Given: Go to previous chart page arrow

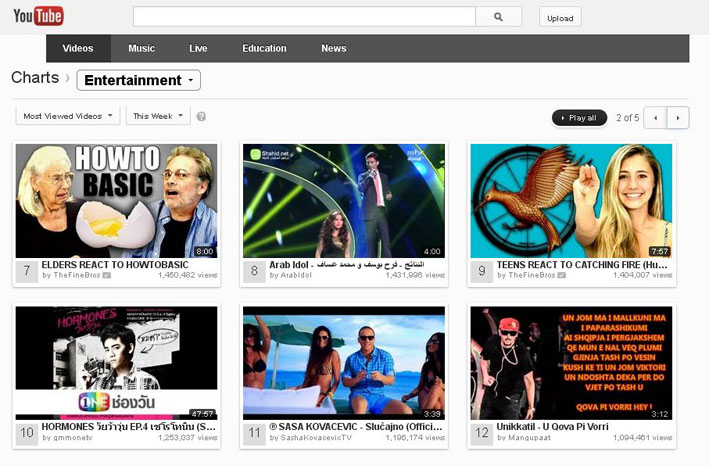Looking at the screenshot, I should (655, 118).
